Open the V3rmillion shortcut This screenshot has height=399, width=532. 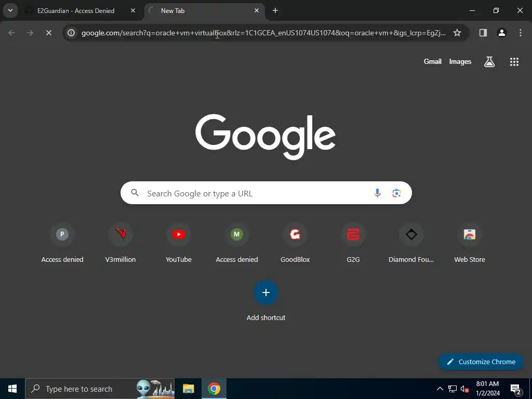coord(121,244)
